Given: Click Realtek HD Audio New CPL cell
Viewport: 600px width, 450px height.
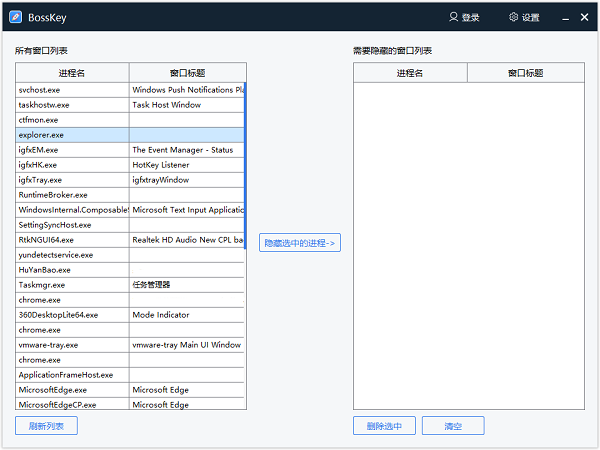Looking at the screenshot, I should (x=187, y=240).
